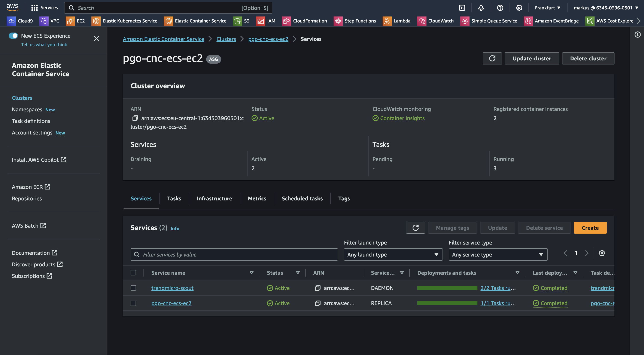Open the Elastic Container Service shortcut

pyautogui.click(x=195, y=21)
